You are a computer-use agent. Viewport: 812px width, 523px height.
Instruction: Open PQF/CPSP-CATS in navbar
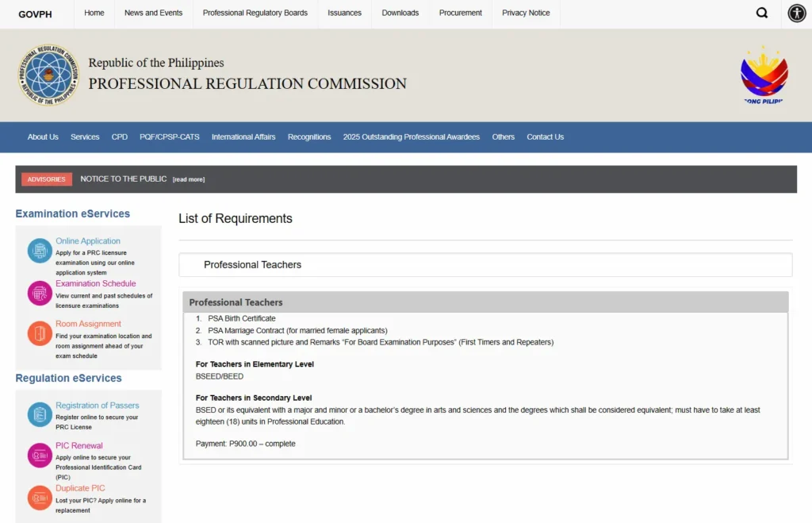coord(170,137)
